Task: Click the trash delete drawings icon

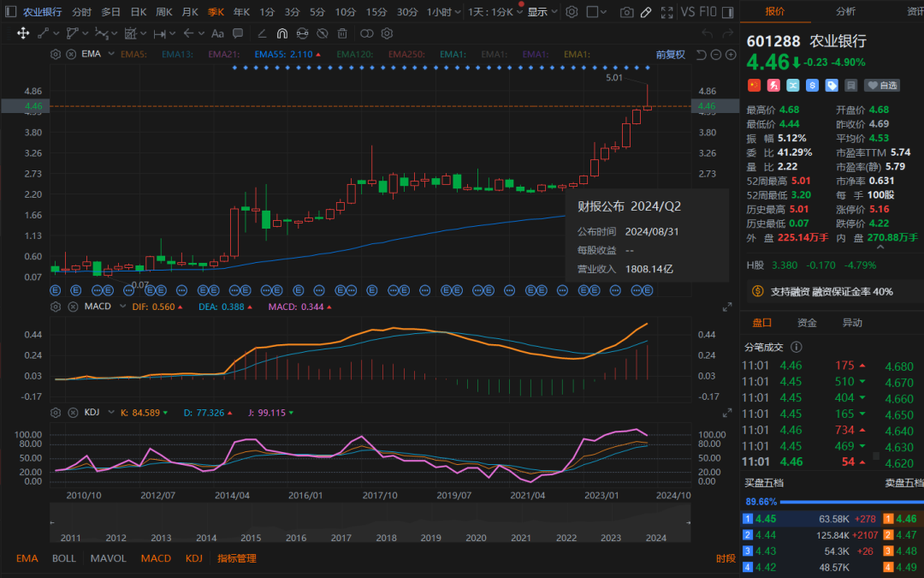Action: click(342, 33)
